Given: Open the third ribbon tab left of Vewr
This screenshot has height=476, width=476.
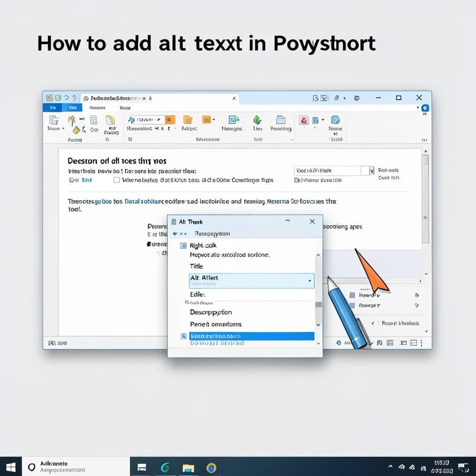Looking at the screenshot, I should tap(98, 108).
